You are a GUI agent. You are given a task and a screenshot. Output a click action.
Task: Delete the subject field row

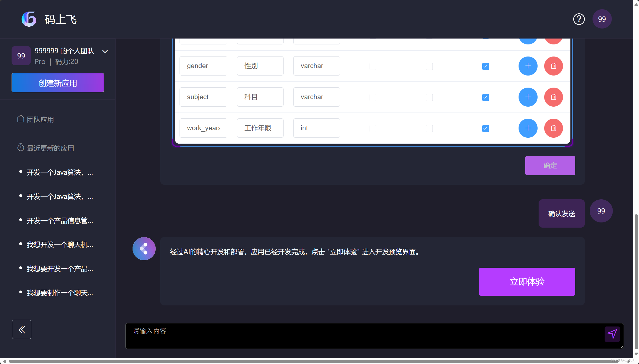(x=553, y=97)
